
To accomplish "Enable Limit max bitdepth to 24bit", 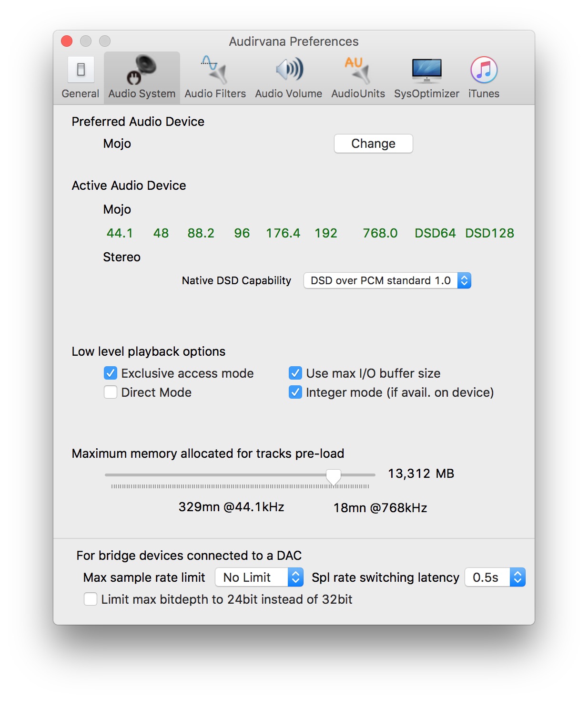I will click(91, 599).
